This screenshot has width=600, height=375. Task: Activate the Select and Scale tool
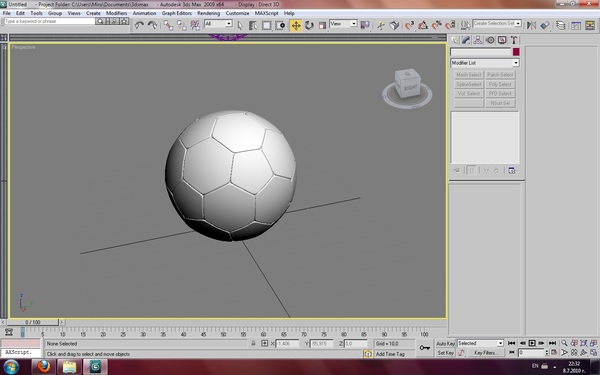[x=323, y=25]
